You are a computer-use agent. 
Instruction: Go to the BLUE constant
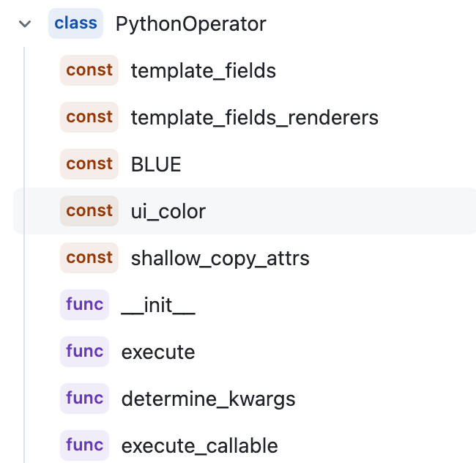click(156, 164)
